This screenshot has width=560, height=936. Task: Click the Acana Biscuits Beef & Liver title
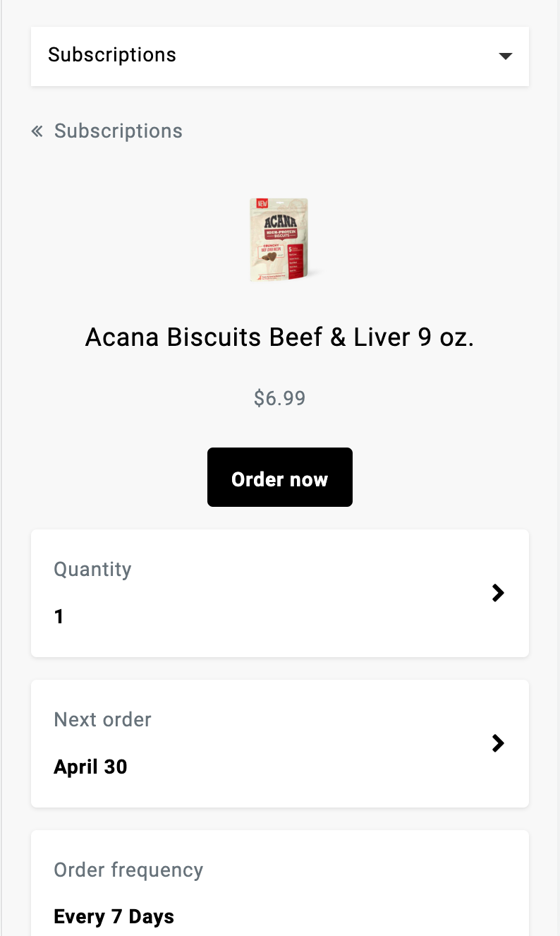point(279,337)
